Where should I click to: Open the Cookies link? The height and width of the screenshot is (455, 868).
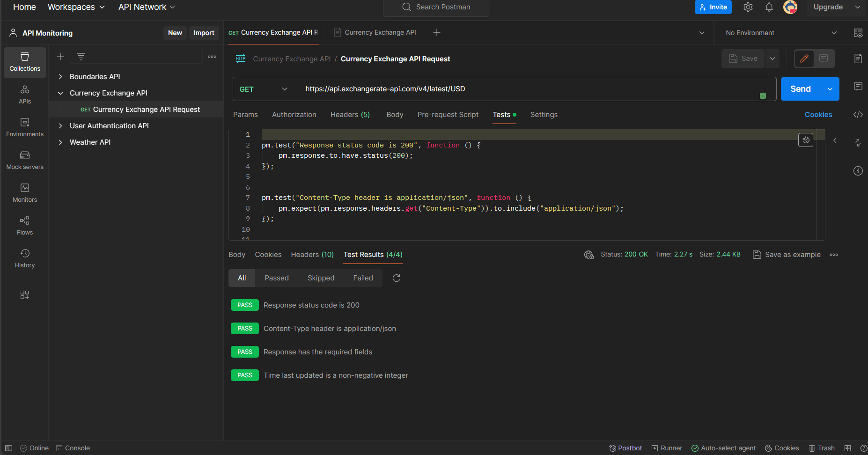[818, 115]
